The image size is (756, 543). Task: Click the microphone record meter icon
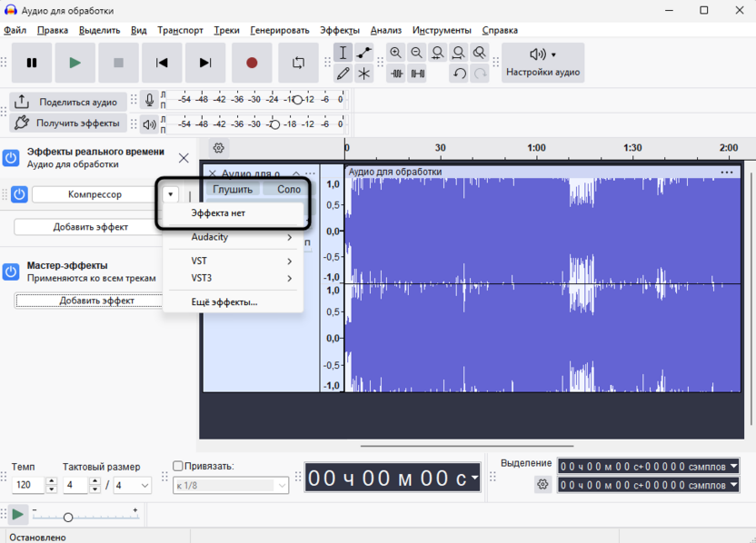coord(149,100)
